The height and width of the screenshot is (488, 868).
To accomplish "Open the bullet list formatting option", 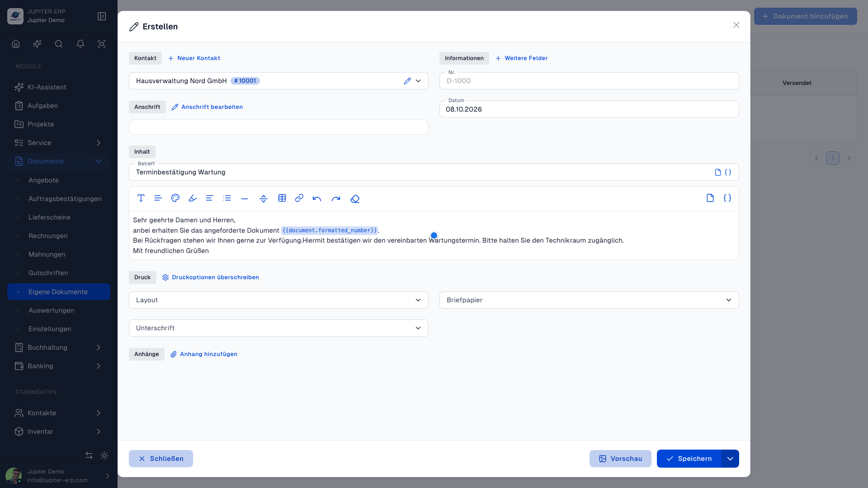I will pos(227,198).
